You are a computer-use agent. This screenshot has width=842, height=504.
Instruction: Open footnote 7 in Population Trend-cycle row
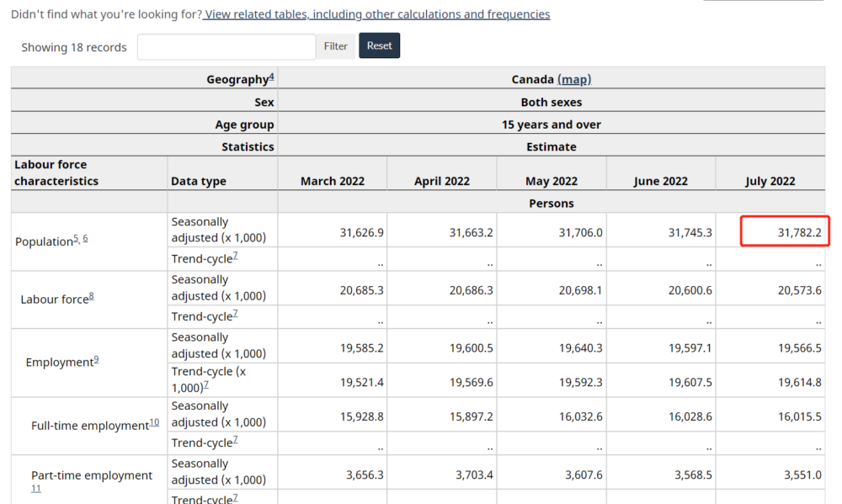pyautogui.click(x=235, y=257)
